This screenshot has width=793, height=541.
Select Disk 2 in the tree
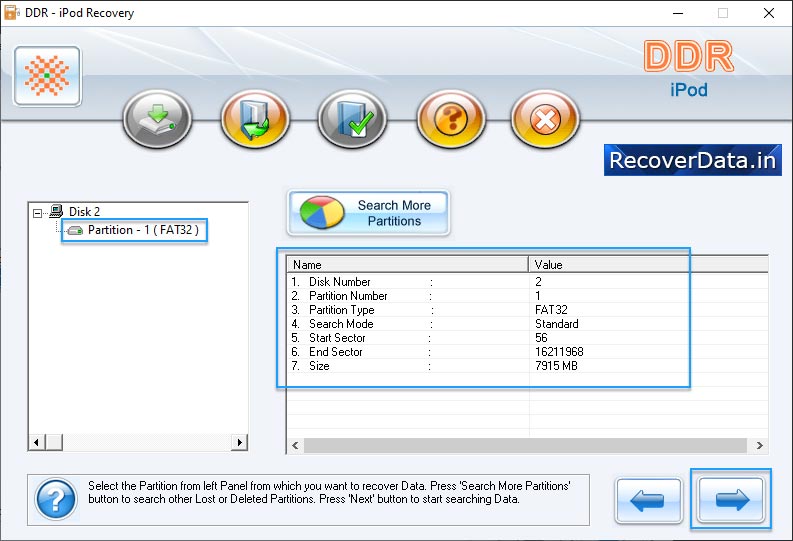coord(84,211)
